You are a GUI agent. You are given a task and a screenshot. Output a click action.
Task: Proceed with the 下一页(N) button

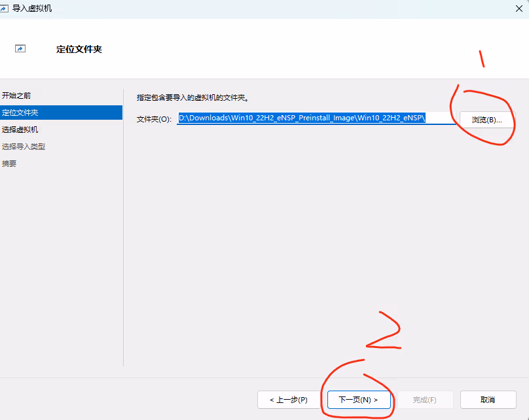tap(358, 400)
